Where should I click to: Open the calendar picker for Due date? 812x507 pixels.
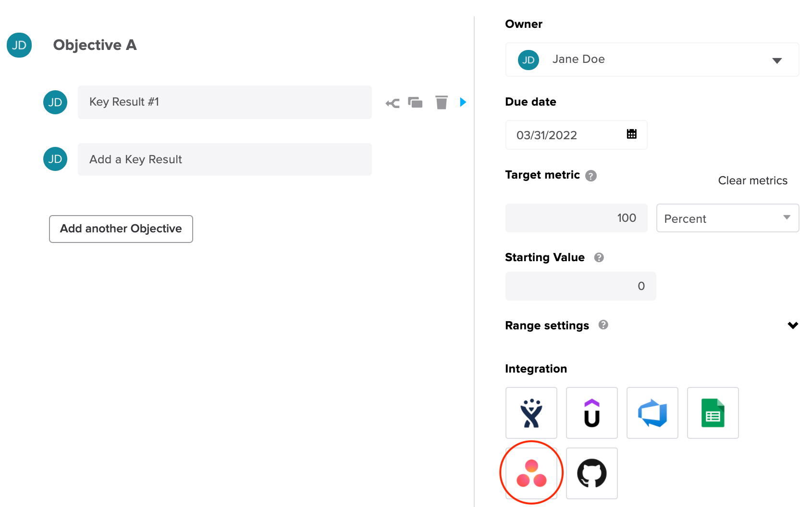click(632, 134)
